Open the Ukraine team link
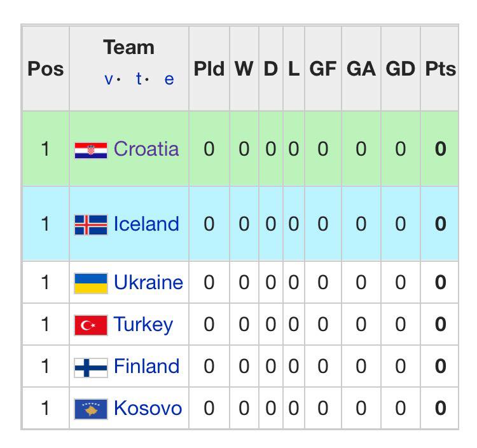The height and width of the screenshot is (448, 477). [148, 282]
